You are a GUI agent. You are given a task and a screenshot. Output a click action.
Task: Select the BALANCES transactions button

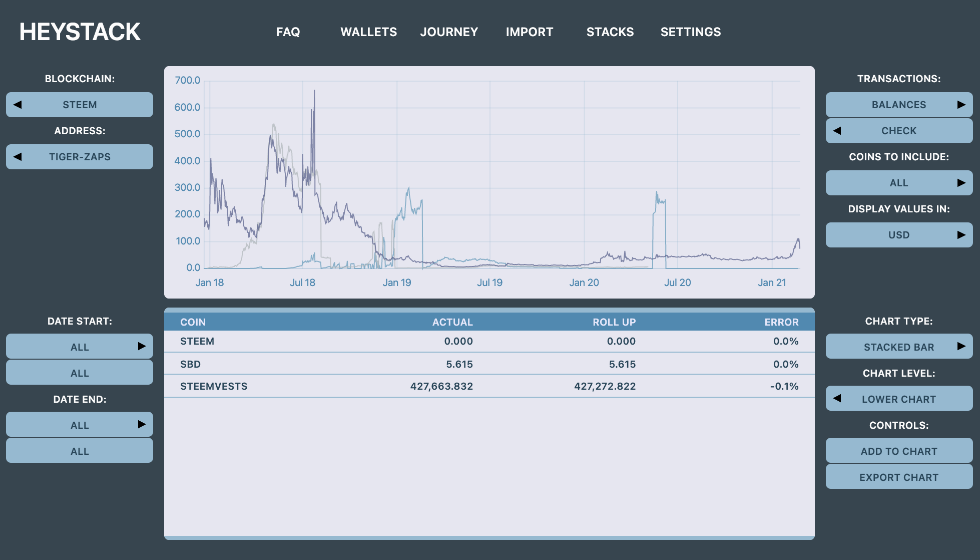coord(899,105)
